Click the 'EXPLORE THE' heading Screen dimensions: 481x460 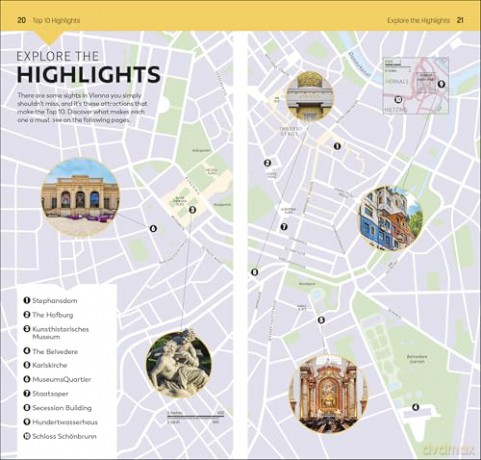58,56
